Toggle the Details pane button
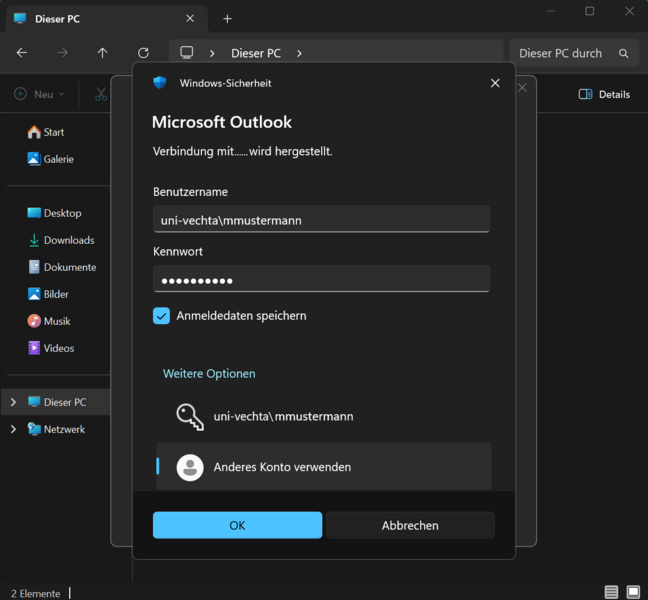The image size is (648, 600). 604,94
